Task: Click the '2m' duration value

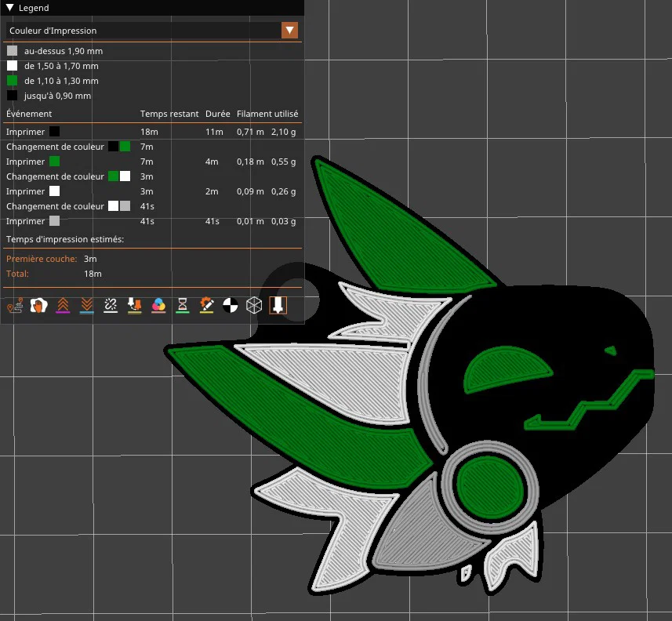Action: click(x=212, y=191)
